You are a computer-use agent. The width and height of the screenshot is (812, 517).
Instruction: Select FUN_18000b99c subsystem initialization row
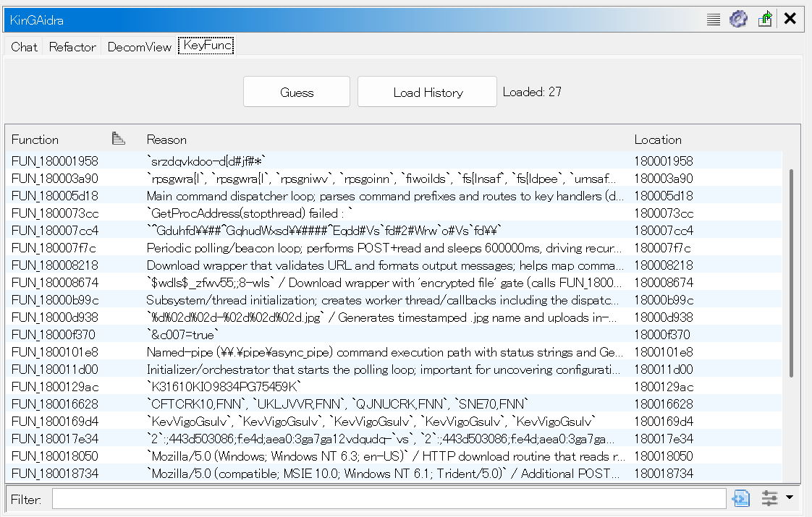point(394,299)
